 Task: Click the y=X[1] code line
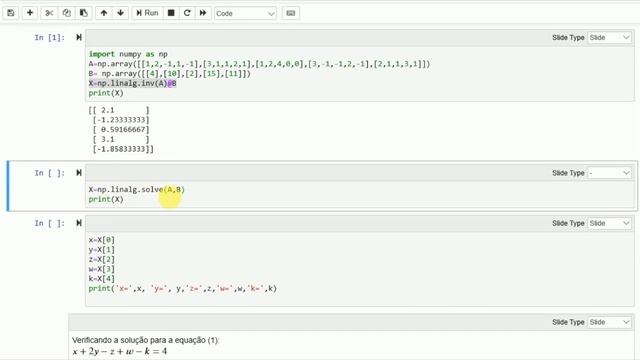[x=102, y=249]
